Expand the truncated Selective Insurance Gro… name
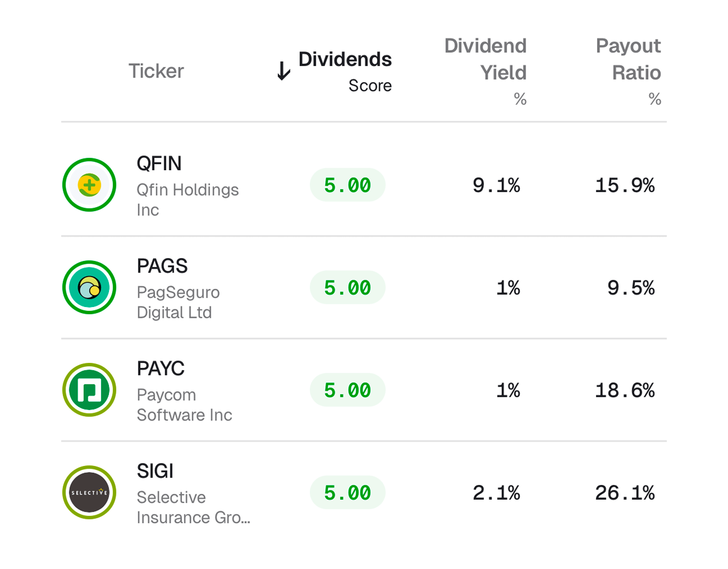The image size is (728, 569). 193,518
